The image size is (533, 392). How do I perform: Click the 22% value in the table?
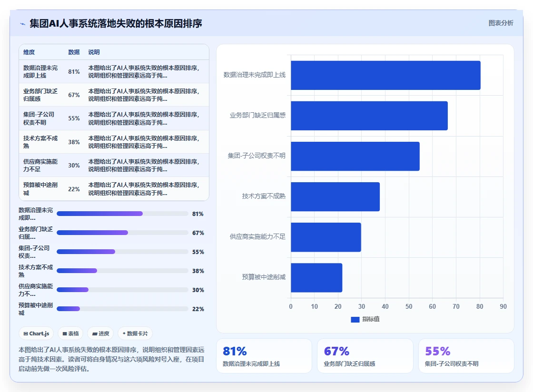pyautogui.click(x=74, y=189)
